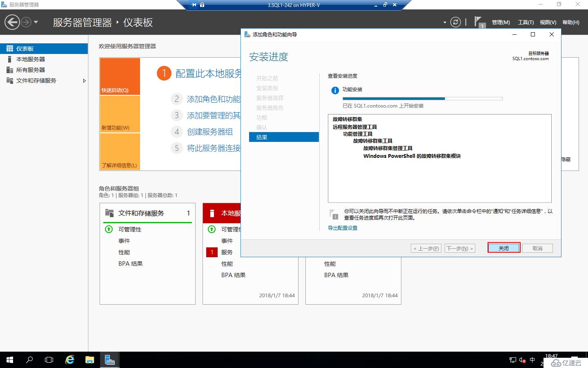Open File Explorer from the taskbar

click(89, 360)
